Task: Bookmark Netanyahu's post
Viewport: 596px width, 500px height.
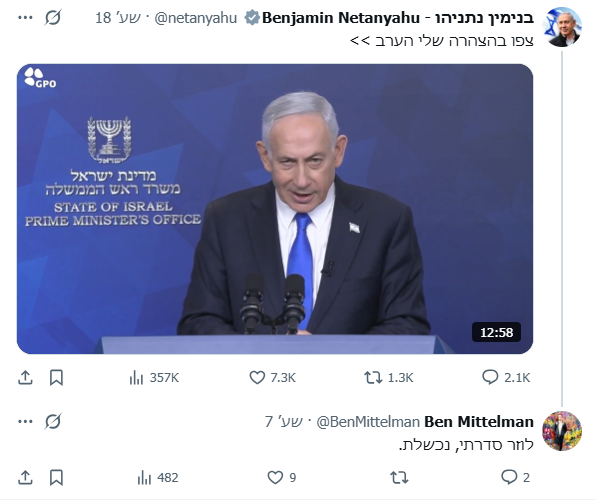Action: click(56, 378)
